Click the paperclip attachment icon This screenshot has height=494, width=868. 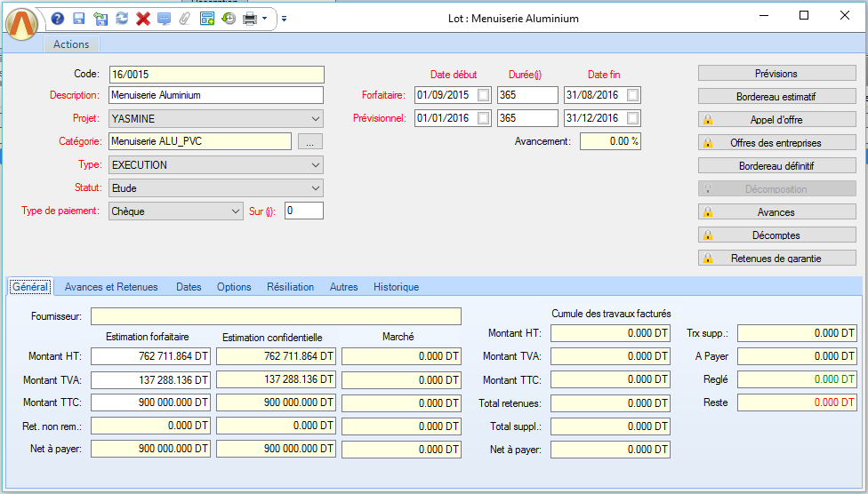point(185,19)
